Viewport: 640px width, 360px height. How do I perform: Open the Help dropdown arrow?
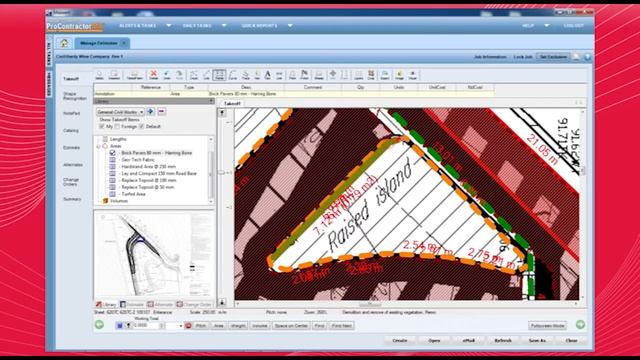[x=547, y=26]
